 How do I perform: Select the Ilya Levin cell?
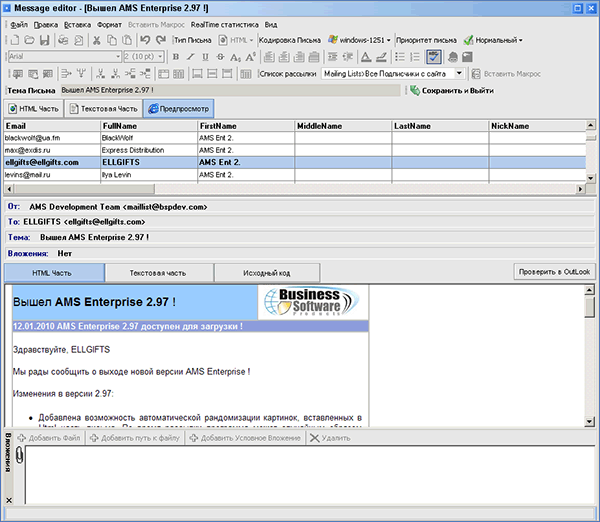pos(149,175)
